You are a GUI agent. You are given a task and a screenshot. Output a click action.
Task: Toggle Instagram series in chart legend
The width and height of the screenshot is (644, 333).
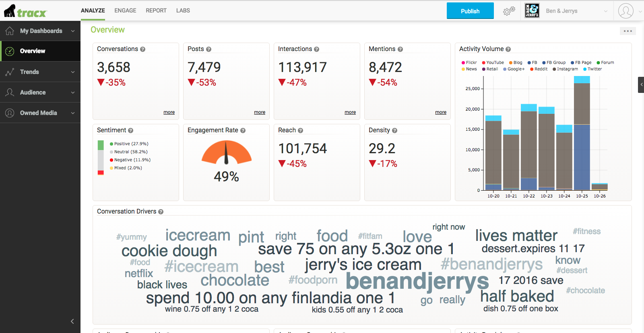point(566,69)
